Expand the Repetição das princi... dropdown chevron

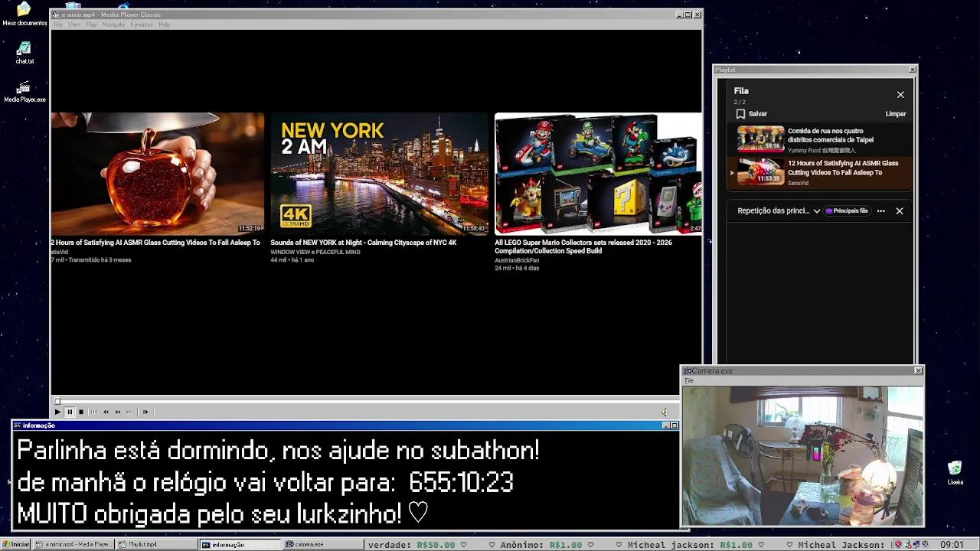817,211
